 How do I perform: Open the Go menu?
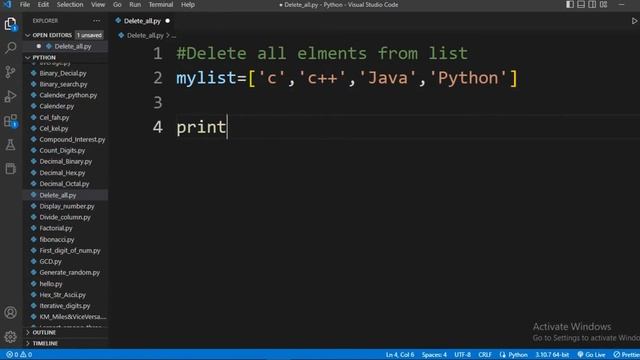117,4
